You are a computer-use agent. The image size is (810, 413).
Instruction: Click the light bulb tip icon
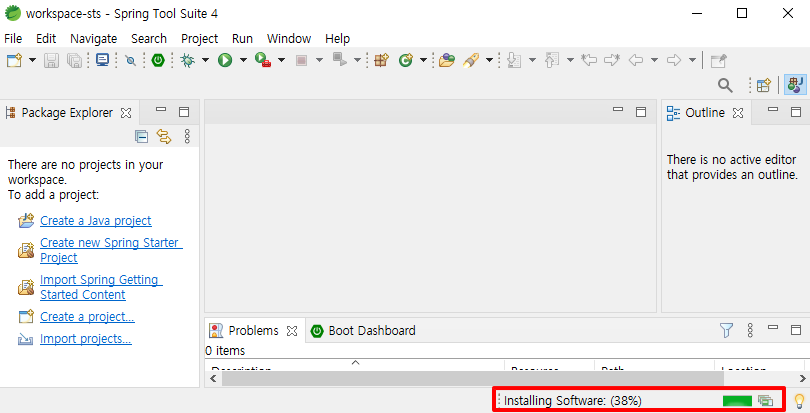click(799, 401)
